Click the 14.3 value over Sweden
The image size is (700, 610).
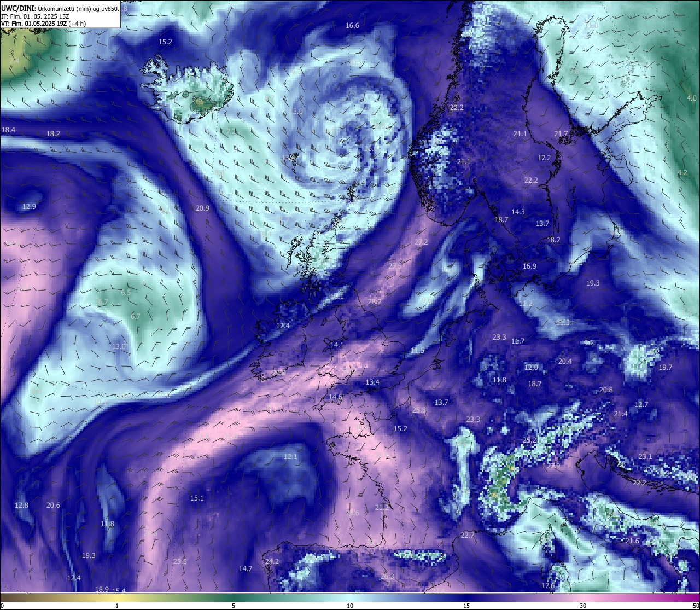point(518,212)
